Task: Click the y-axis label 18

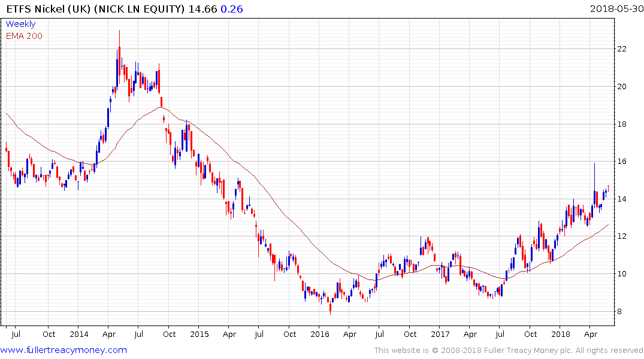Action: [x=622, y=124]
